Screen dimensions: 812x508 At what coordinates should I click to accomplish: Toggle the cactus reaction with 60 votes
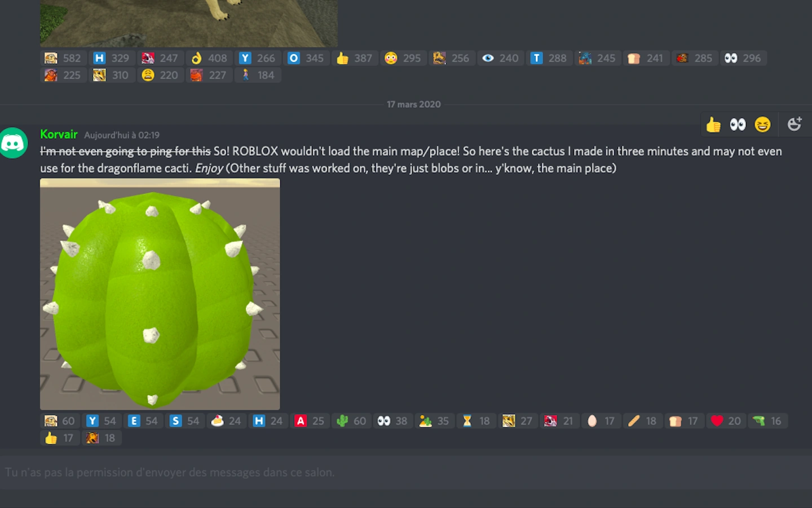(351, 421)
